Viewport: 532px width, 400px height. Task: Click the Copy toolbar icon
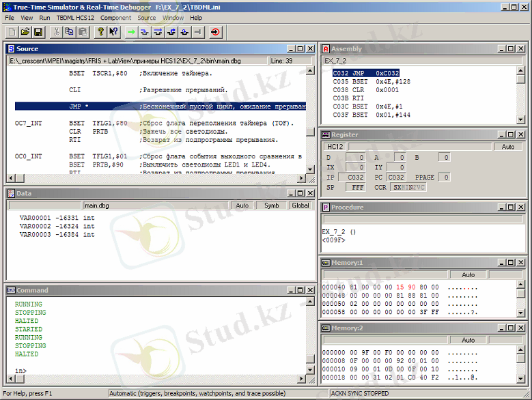click(x=70, y=32)
